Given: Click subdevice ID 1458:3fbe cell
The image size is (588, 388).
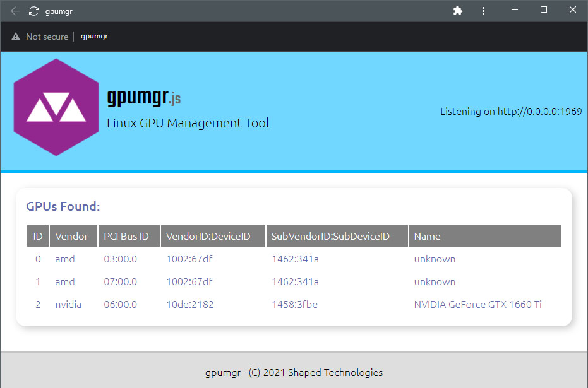Looking at the screenshot, I should coord(295,305).
